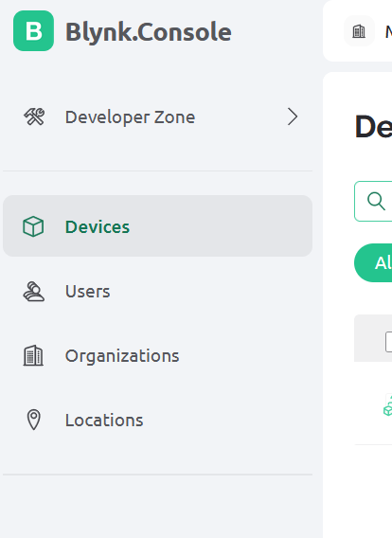Click the Blynk.Console title text
392x538 pixels.
coord(148,32)
